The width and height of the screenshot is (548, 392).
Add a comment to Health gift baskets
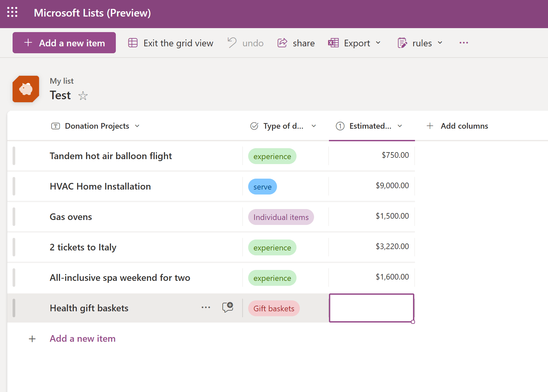point(228,307)
